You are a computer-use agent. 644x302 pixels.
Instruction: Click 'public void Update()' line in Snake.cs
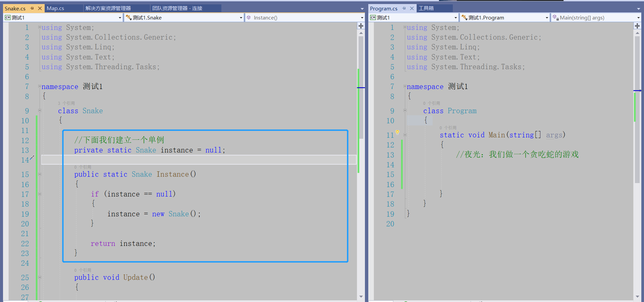point(114,277)
